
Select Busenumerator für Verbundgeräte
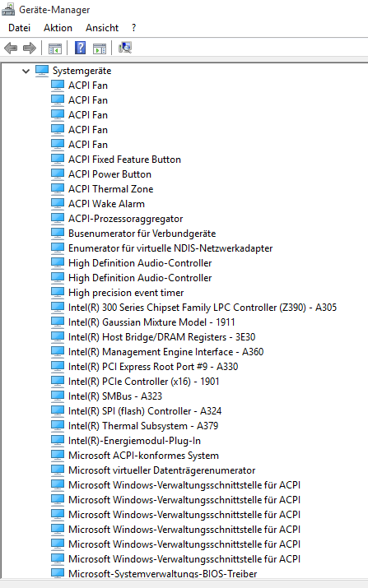(142, 234)
